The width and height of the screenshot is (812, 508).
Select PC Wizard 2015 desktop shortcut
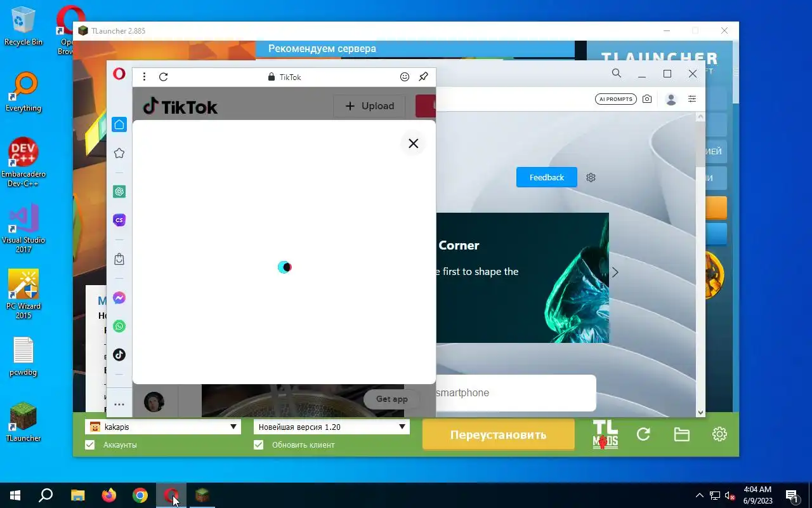23,295
